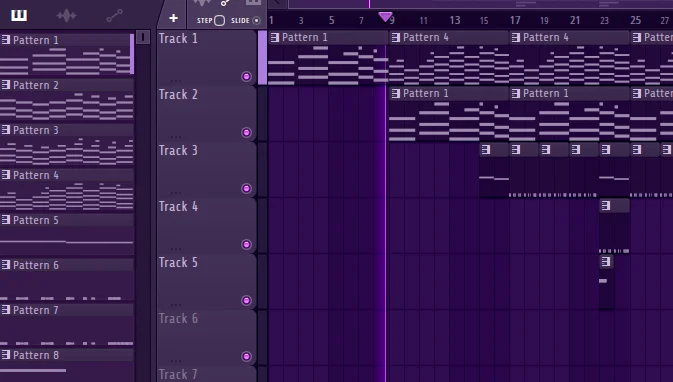Select Pattern 2 in the pattern list
The height and width of the screenshot is (382, 673).
[67, 85]
